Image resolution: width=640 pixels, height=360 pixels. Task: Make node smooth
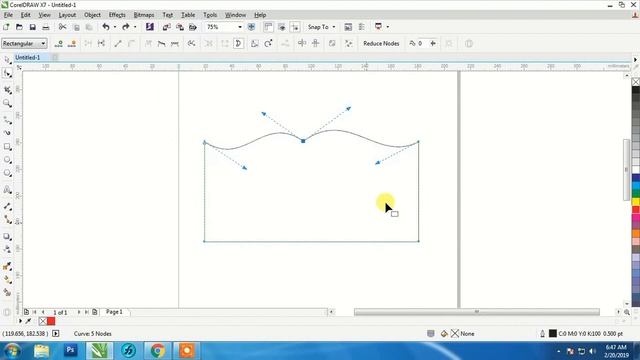tap(162, 43)
